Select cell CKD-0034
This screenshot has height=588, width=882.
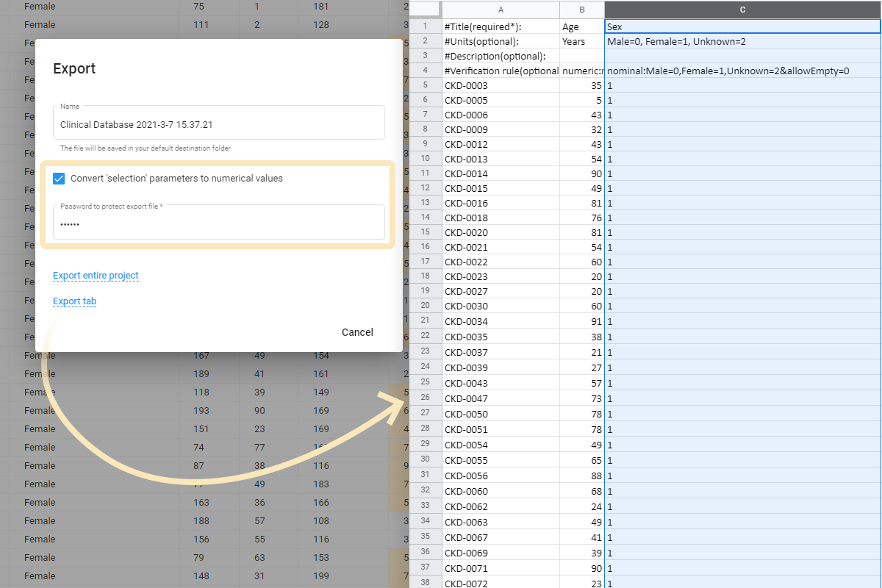coord(501,321)
